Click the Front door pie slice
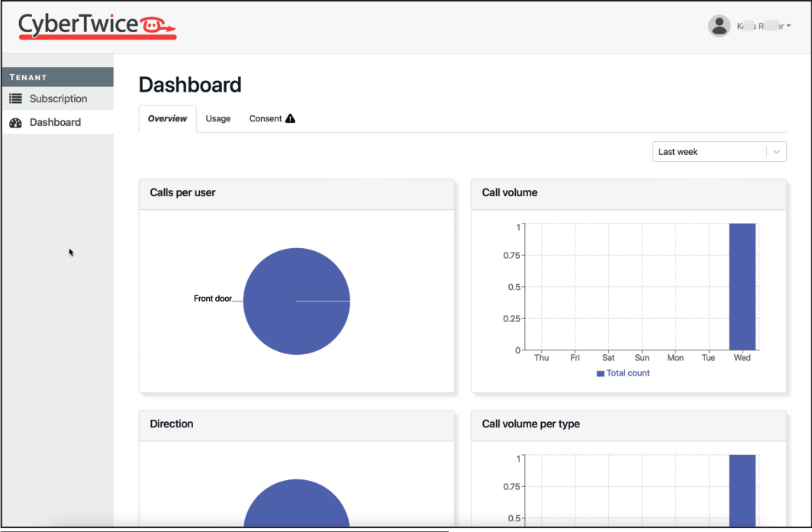 point(296,301)
